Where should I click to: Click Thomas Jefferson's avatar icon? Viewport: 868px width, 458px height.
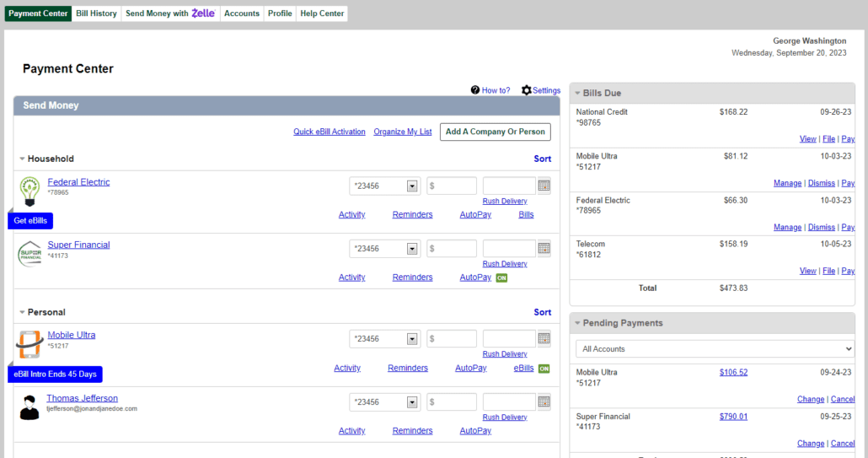29,407
